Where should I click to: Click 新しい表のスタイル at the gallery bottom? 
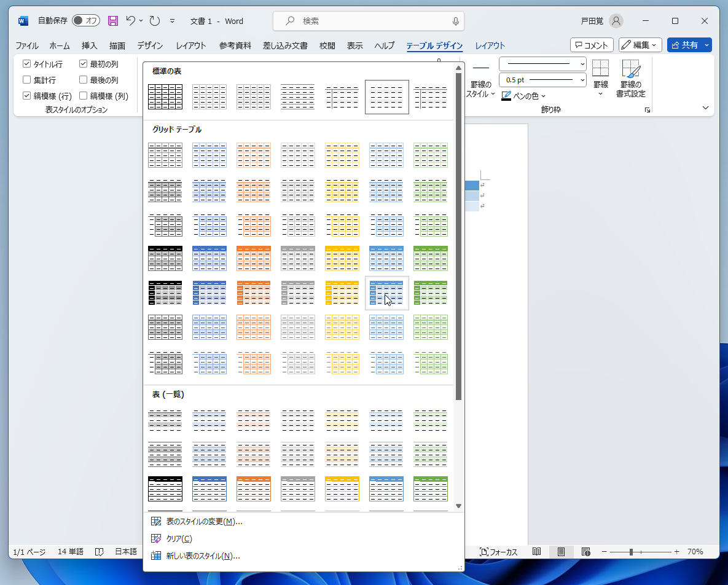[203, 556]
